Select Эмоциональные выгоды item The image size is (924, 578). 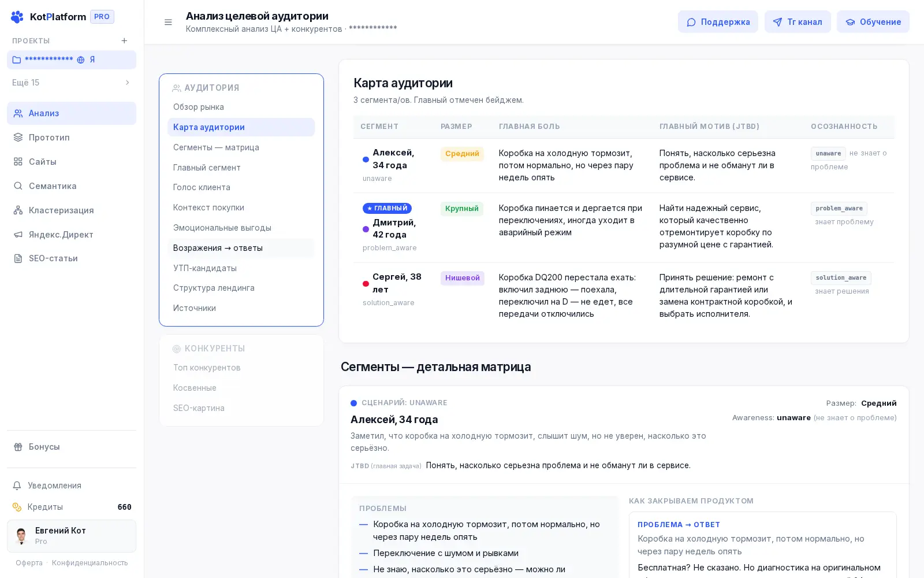coord(241,228)
